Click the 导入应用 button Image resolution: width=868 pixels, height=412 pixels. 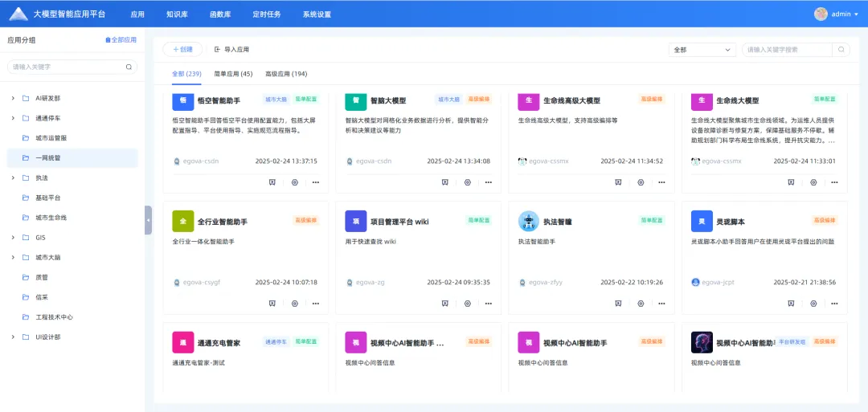pyautogui.click(x=231, y=50)
